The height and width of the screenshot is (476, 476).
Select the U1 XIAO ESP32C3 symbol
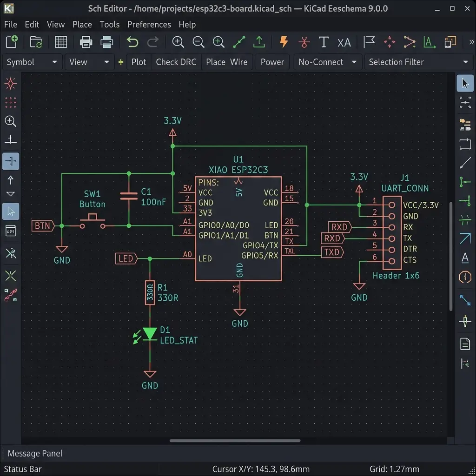pos(238,229)
